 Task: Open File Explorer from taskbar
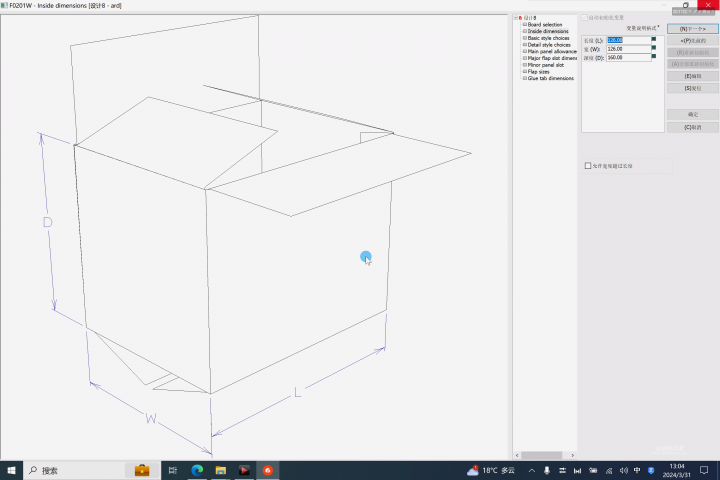click(221, 470)
